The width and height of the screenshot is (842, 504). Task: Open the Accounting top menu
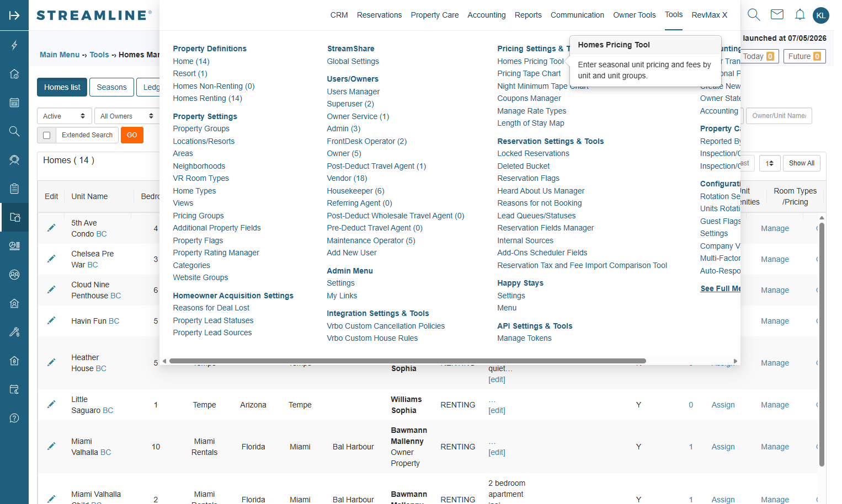pyautogui.click(x=486, y=15)
